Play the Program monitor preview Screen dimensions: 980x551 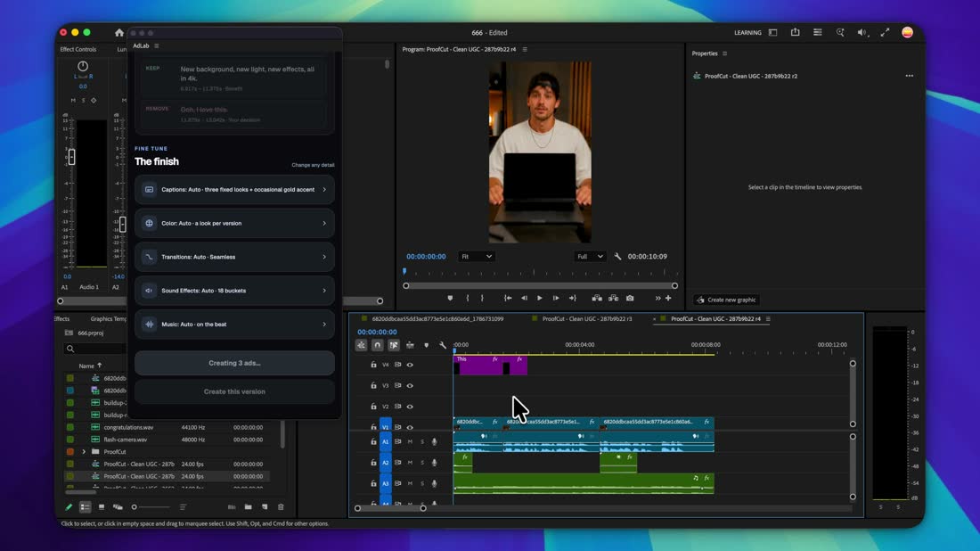(540, 299)
